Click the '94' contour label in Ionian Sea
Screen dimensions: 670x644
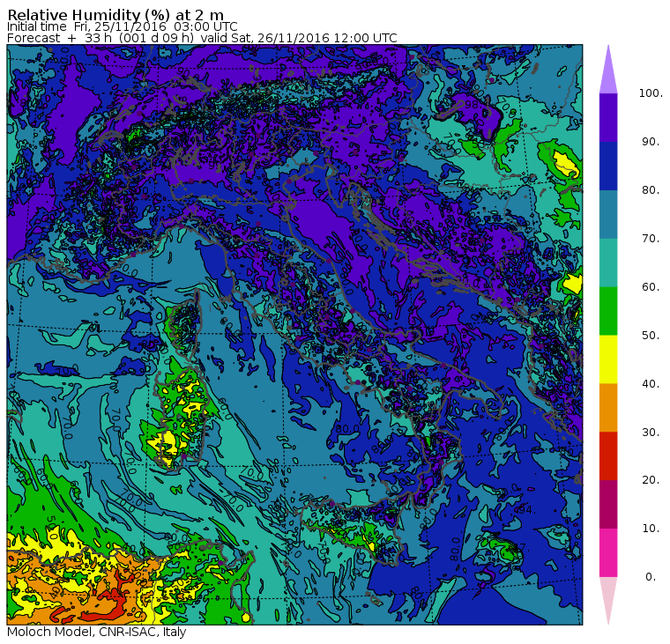point(525,509)
